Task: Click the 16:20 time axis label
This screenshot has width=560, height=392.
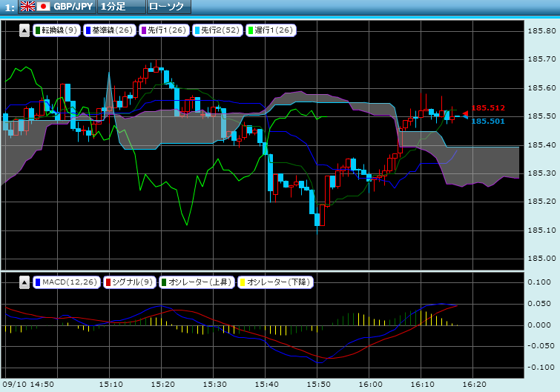Action: pos(474,385)
